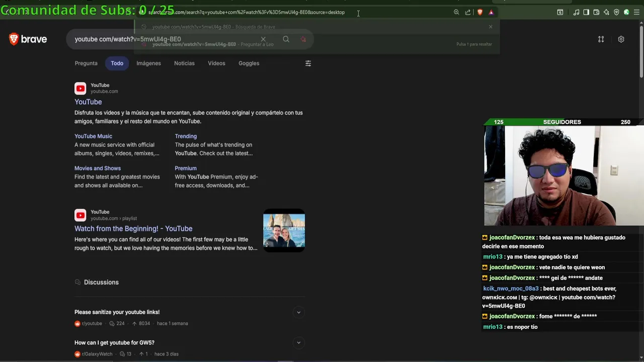Click in the Brave search query input field
Viewport: 644px width, 362px height.
click(166, 39)
